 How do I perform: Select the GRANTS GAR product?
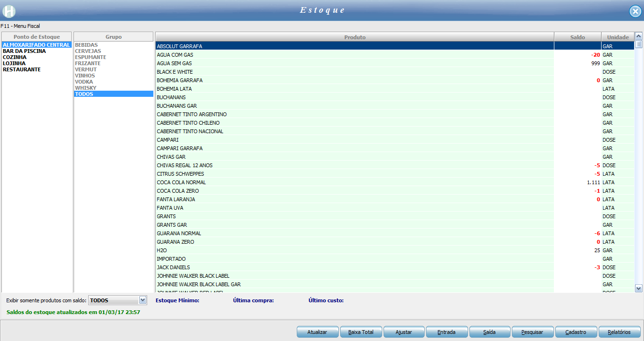click(x=395, y=225)
